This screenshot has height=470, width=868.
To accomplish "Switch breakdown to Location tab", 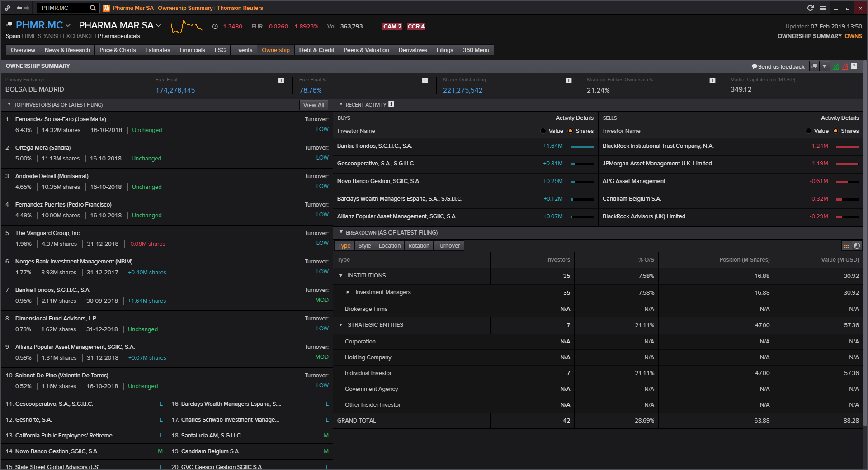I will (389, 246).
